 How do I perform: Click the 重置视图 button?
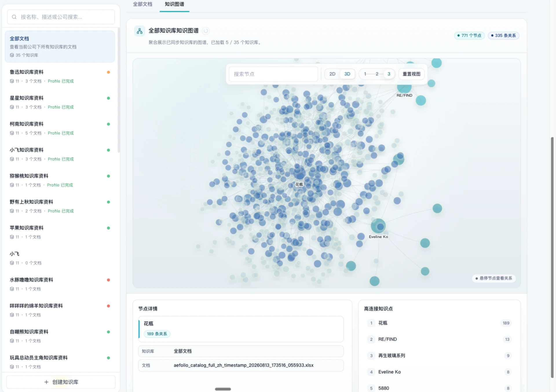(411, 74)
